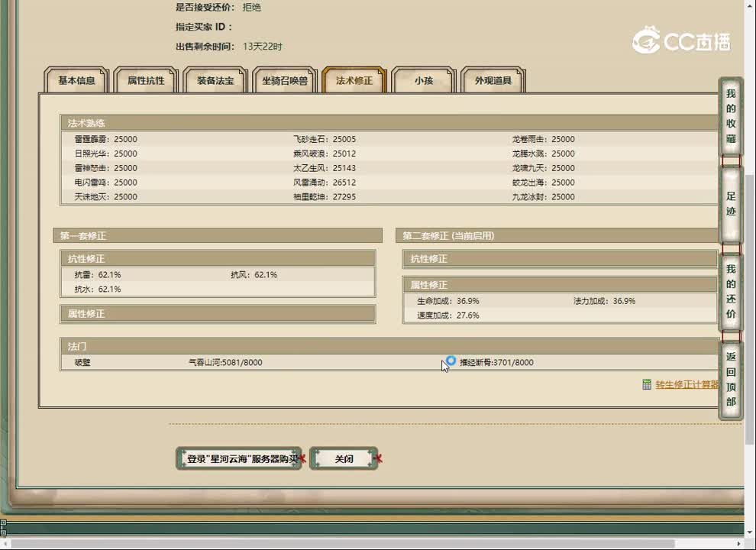Open the 转生修正计算器 link
756x550 pixels.
coord(687,385)
